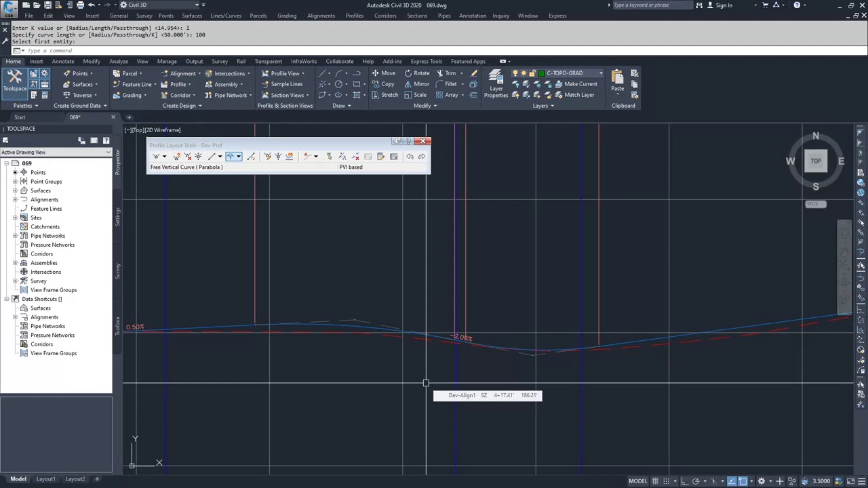Expand the Layers panel flyout
Viewport: 868px width, 488px height.
point(543,106)
